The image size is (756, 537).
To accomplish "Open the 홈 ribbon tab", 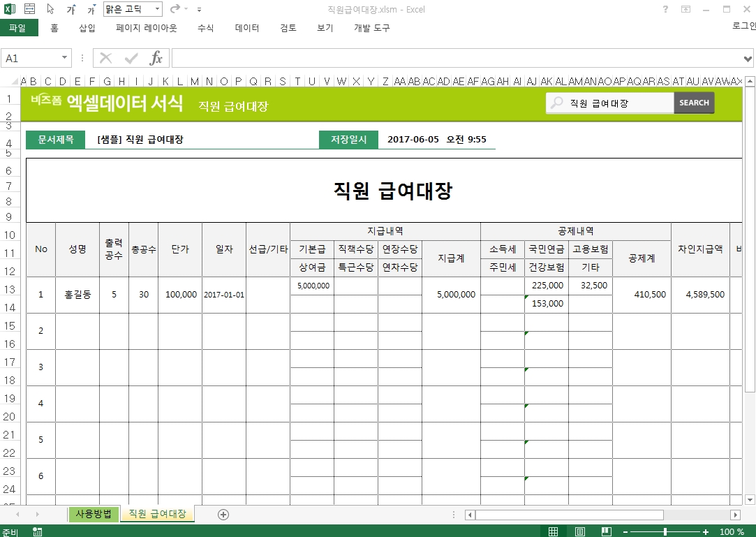I will (x=54, y=28).
